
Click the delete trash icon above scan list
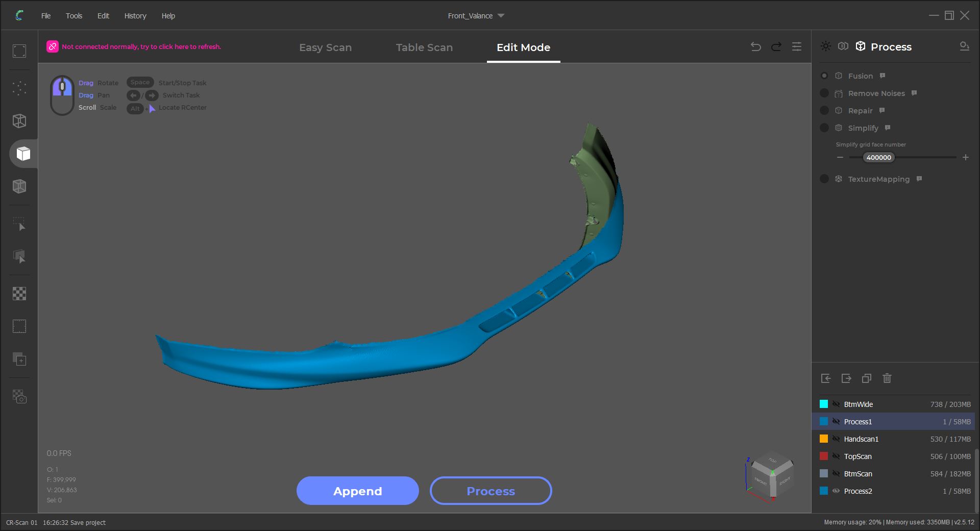887,378
